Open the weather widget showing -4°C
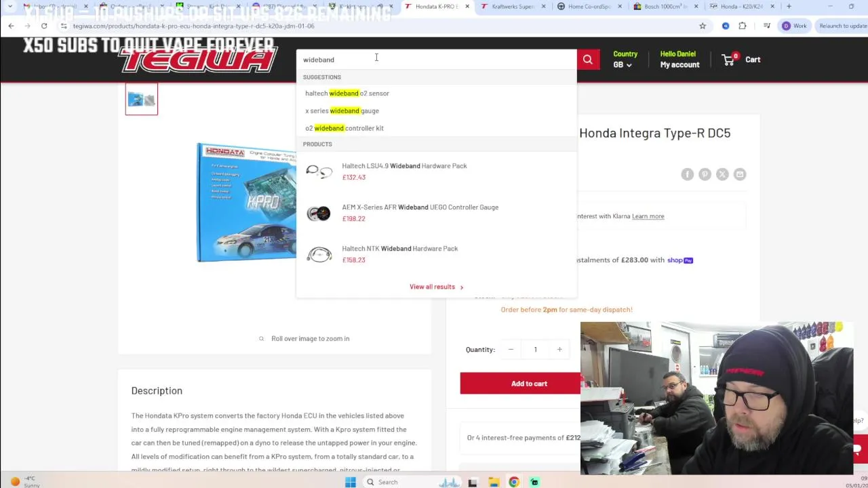 point(24,481)
